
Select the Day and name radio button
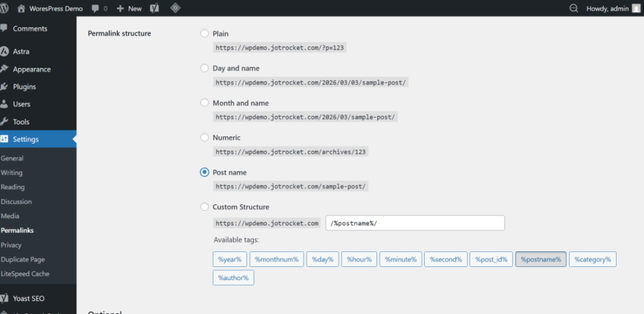204,69
